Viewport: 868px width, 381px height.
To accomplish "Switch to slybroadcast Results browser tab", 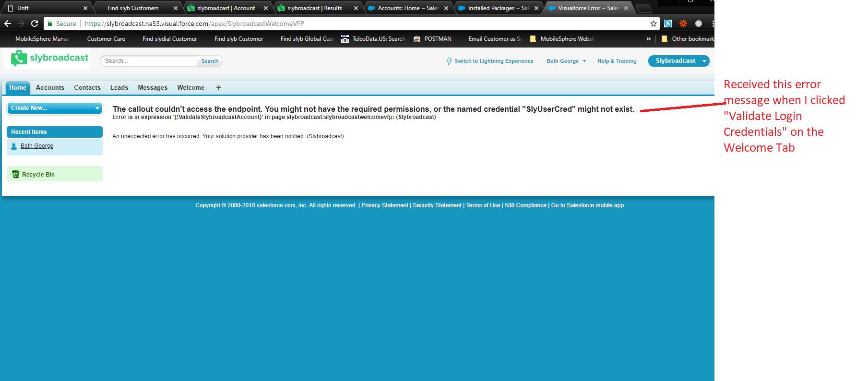I will point(315,8).
